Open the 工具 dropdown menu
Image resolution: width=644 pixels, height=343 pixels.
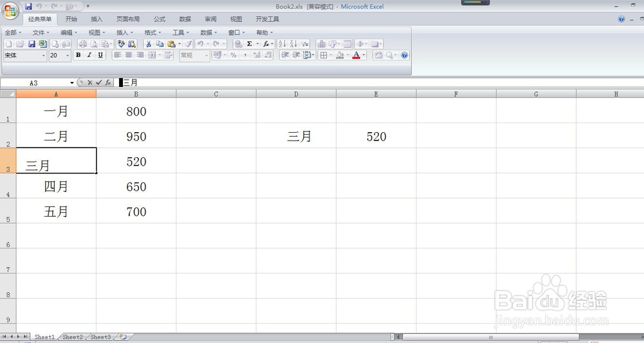[x=180, y=32]
